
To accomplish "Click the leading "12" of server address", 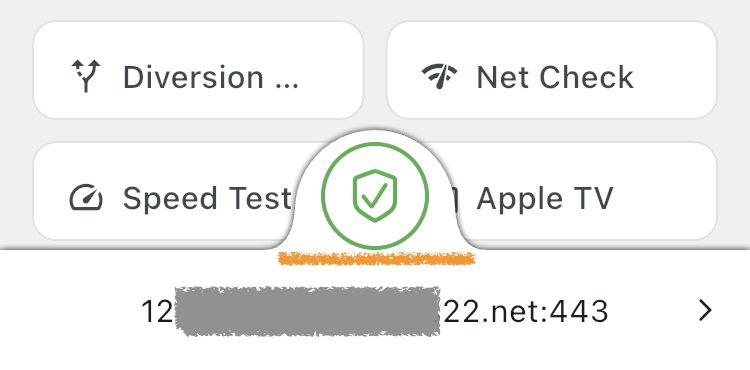I will [157, 311].
